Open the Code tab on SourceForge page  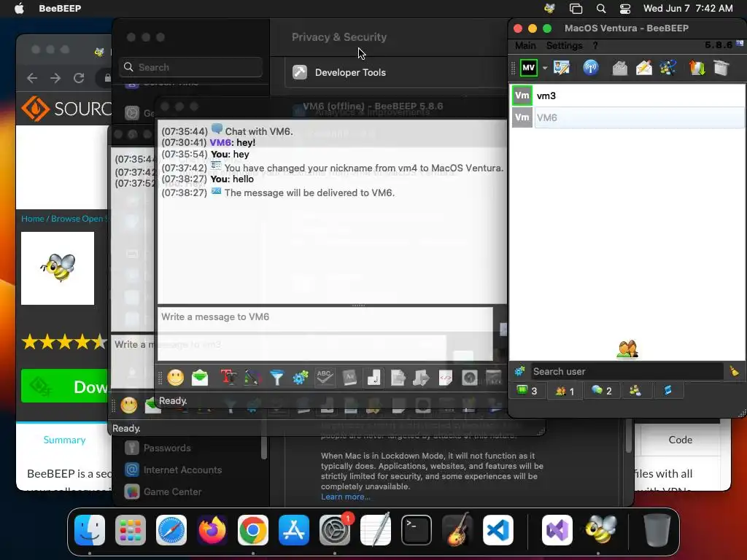[681, 440]
